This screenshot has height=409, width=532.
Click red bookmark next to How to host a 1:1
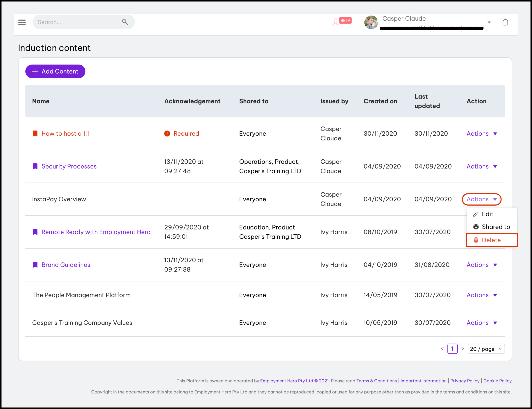tap(35, 133)
